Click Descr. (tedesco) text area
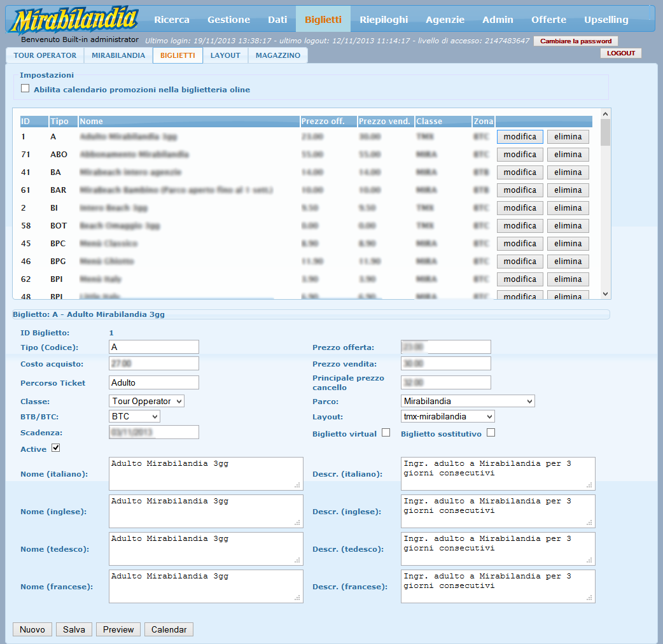 tap(498, 549)
